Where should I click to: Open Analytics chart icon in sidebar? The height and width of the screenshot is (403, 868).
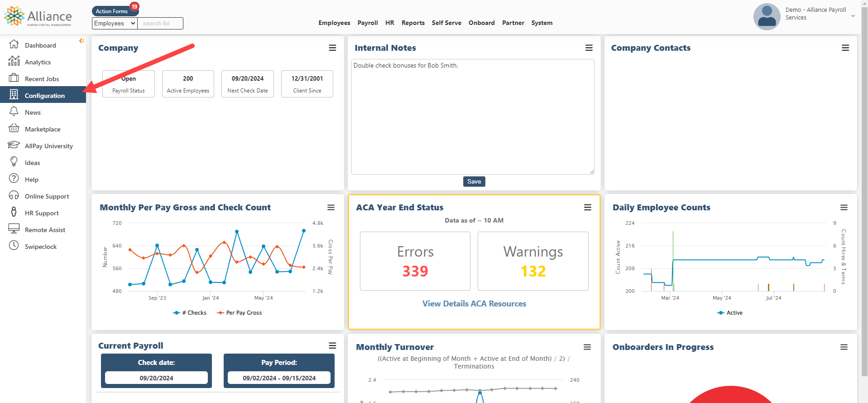pyautogui.click(x=14, y=61)
